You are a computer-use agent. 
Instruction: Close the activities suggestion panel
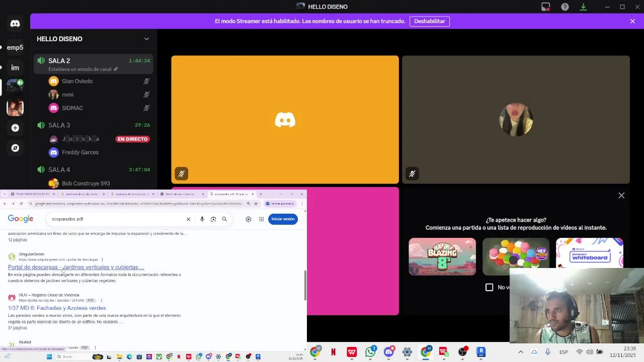pos(621,196)
